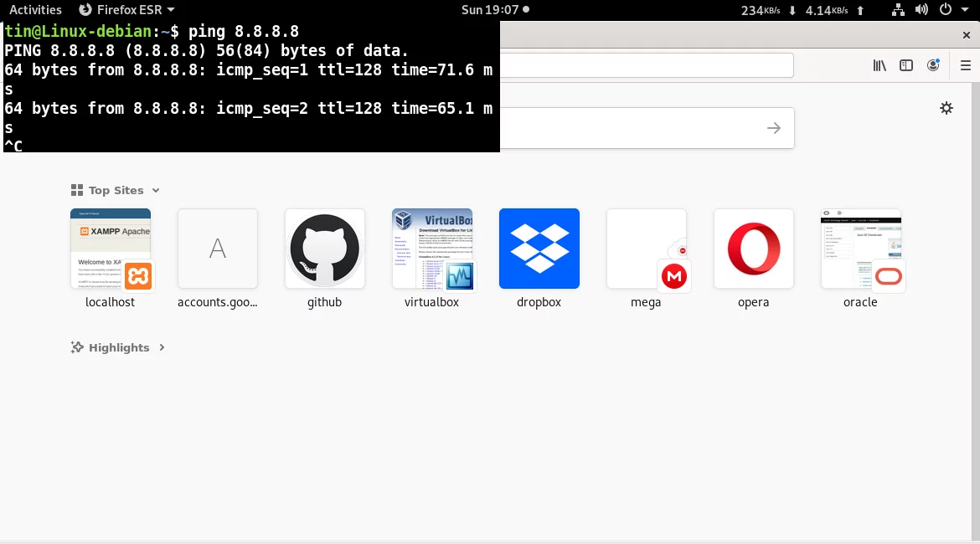
Task: Click the mega label text
Action: click(x=646, y=302)
